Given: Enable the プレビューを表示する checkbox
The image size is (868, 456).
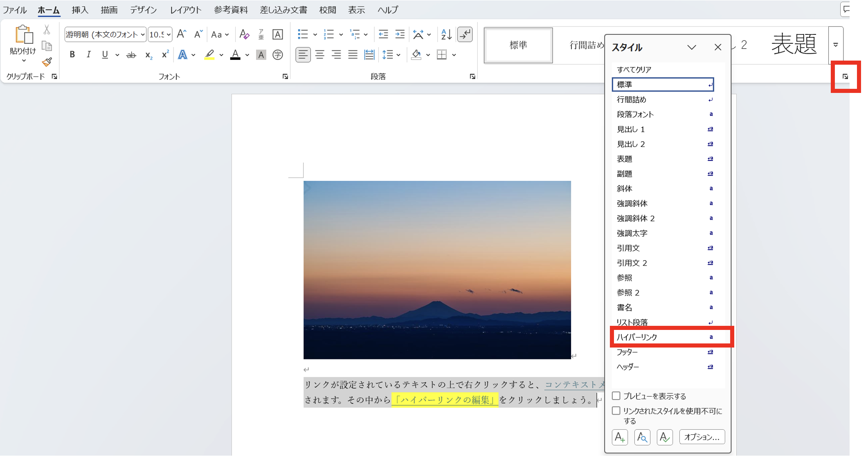Looking at the screenshot, I should [616, 396].
